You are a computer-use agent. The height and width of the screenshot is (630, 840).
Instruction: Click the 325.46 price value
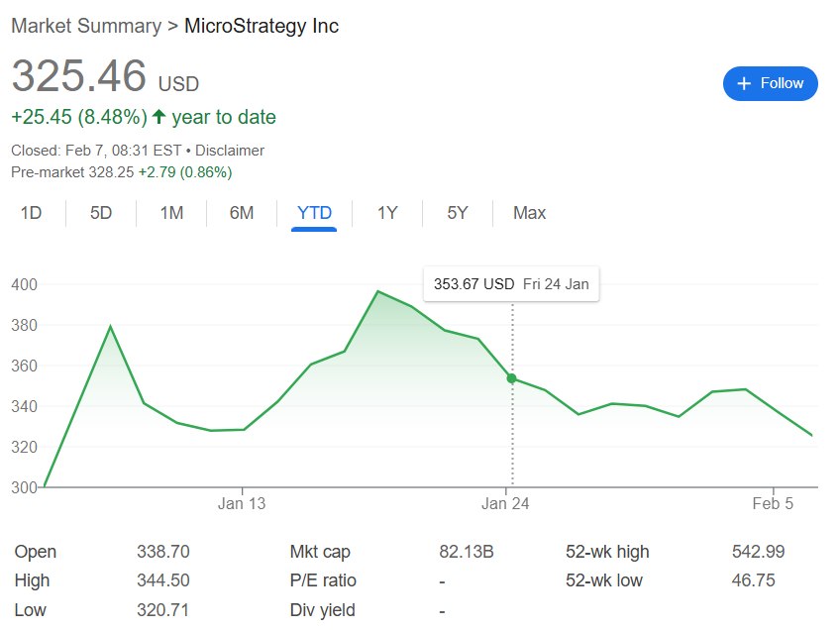click(x=79, y=75)
